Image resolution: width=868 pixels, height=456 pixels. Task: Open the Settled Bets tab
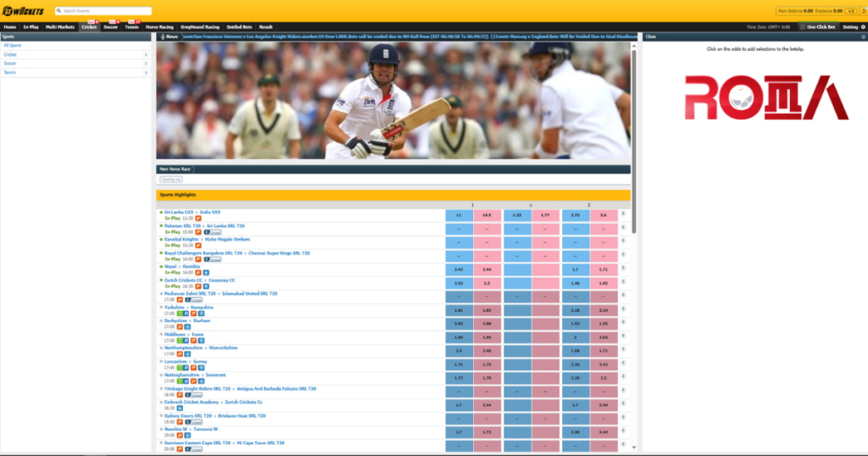[x=239, y=26]
